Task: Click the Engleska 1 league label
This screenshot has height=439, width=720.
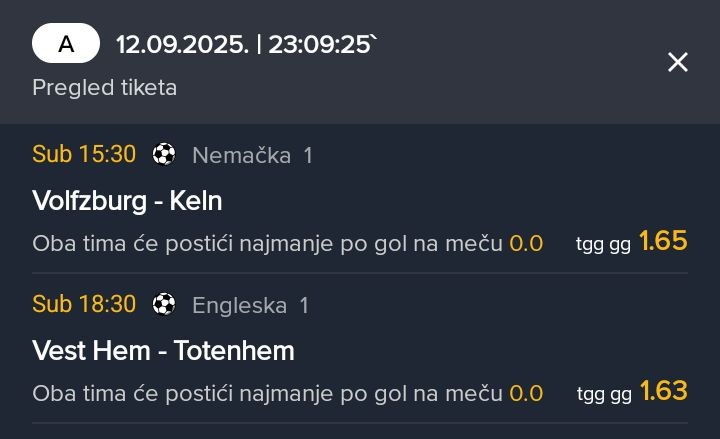Action: pyautogui.click(x=250, y=305)
